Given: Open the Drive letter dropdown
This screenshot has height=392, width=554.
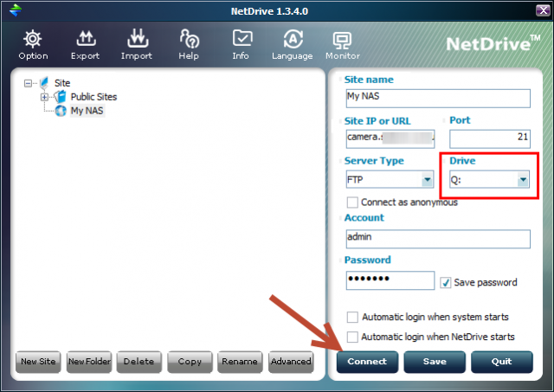Looking at the screenshot, I should click(x=523, y=180).
